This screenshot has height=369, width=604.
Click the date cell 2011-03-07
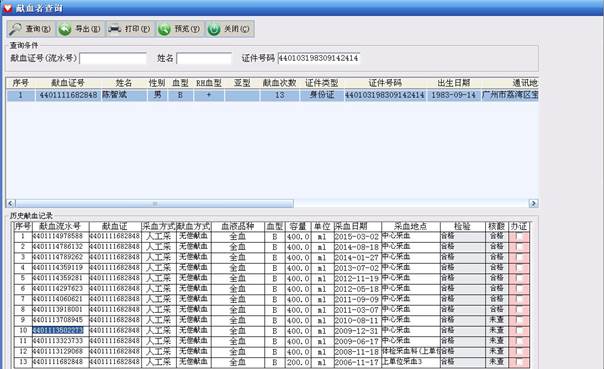click(357, 310)
